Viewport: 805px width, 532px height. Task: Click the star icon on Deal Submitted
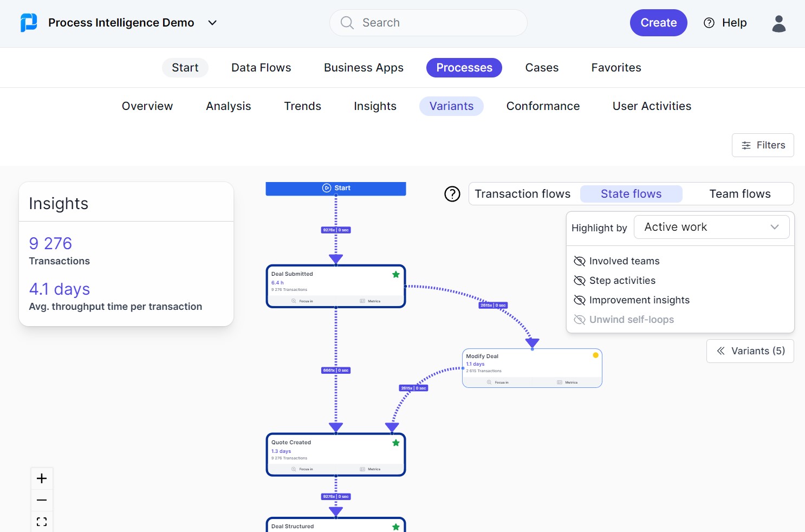coord(396,275)
